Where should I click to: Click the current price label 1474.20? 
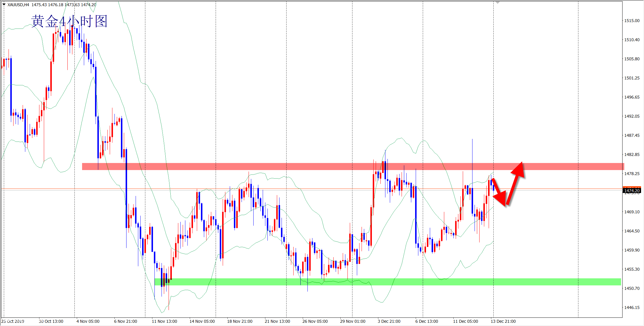[632, 191]
